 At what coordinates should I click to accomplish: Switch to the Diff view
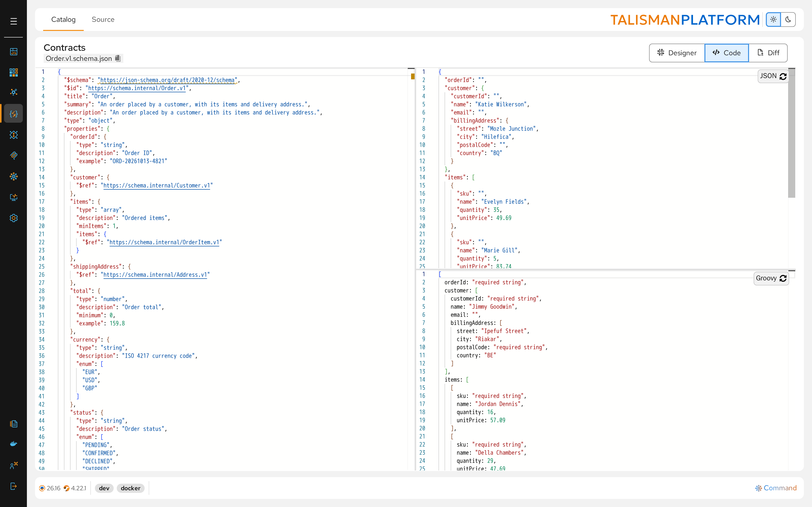(x=768, y=53)
